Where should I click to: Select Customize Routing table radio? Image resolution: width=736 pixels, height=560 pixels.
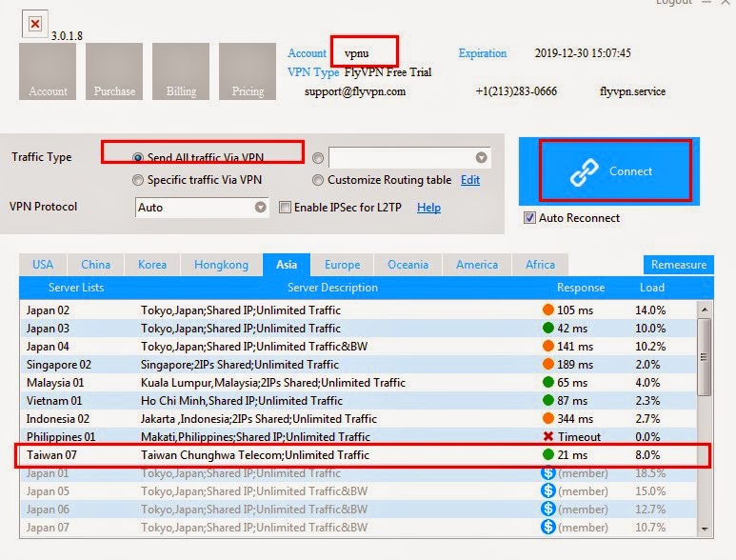click(318, 180)
